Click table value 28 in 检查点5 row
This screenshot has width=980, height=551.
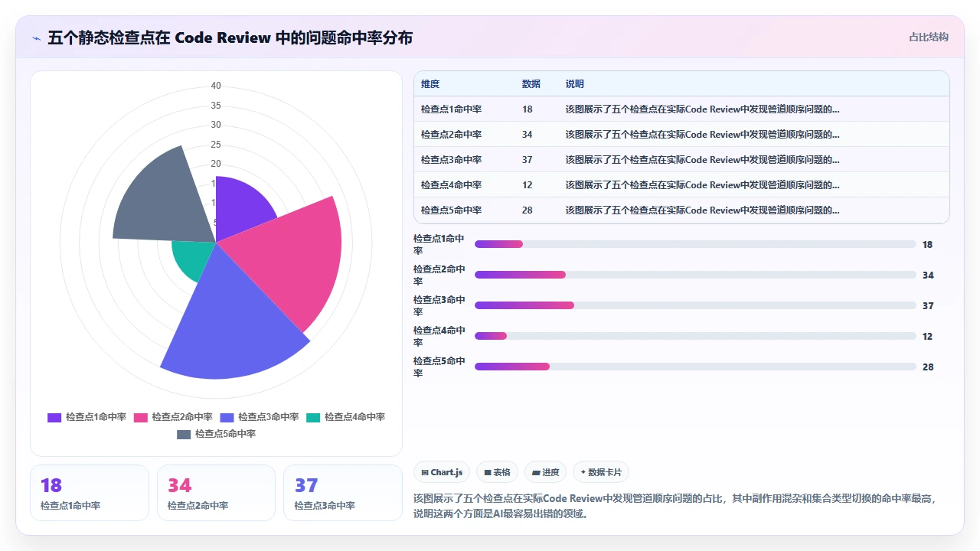pos(528,210)
